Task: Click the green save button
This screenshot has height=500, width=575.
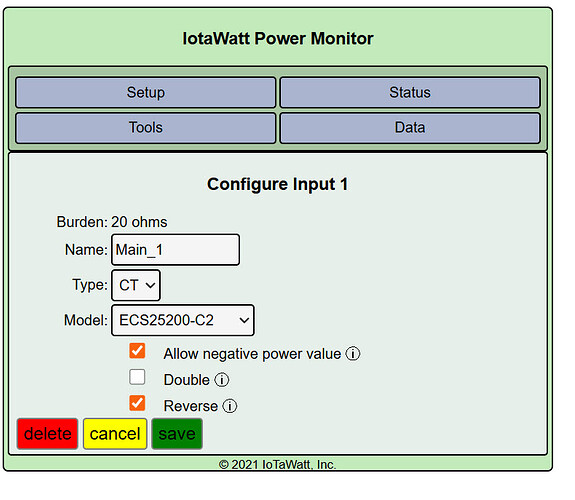Action: pyautogui.click(x=177, y=434)
